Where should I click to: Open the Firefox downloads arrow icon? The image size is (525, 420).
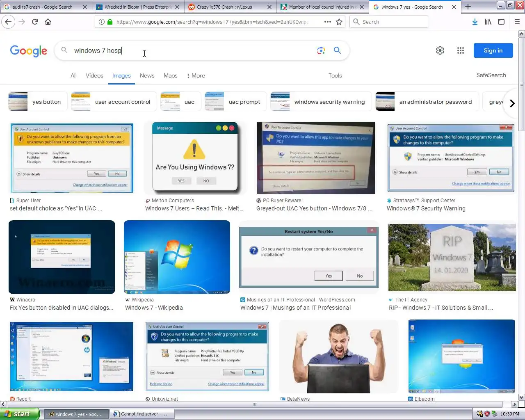(475, 22)
